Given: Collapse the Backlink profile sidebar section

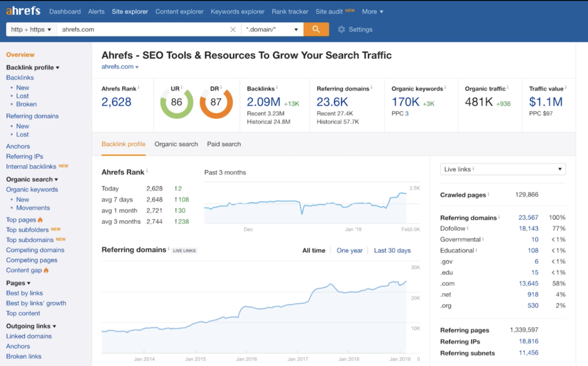Looking at the screenshot, I should coord(33,68).
